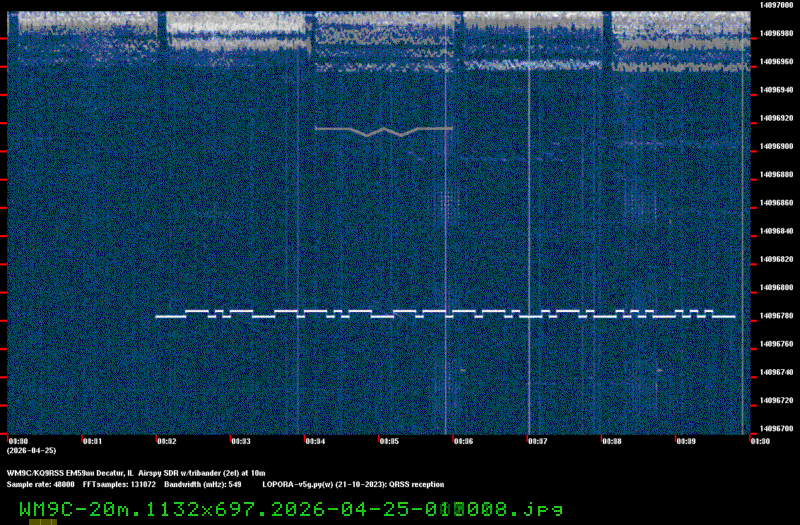Click the 00:08 time axis label

[x=612, y=441]
